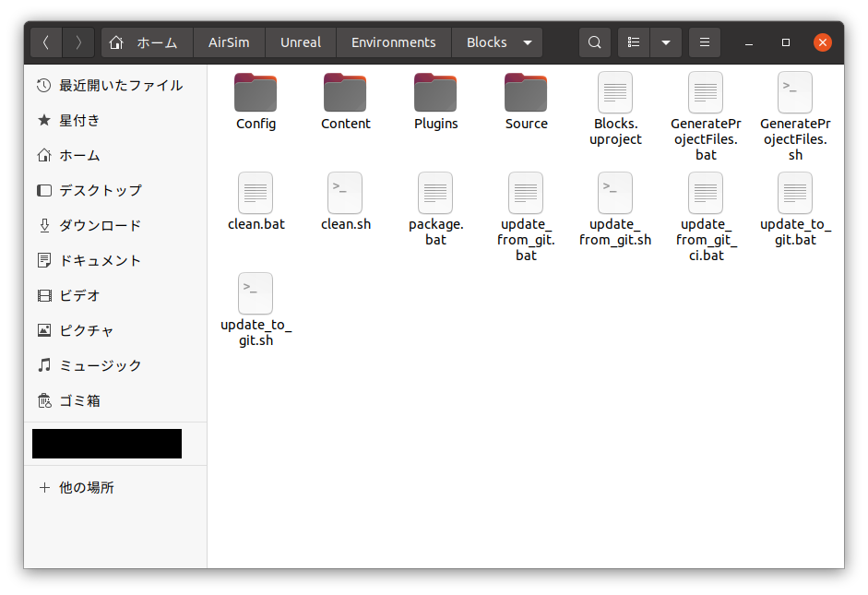Select package.bat file icon

pos(435,193)
